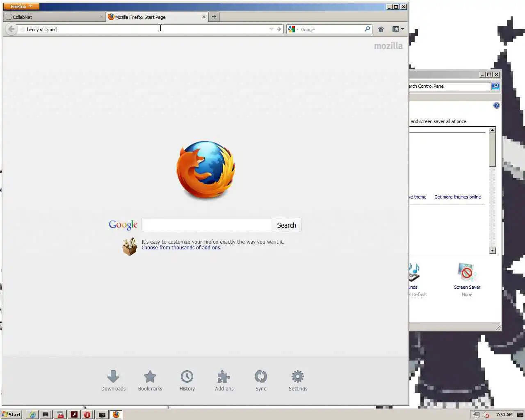Open Add-ons from the start page
The image size is (525, 420).
tap(224, 381)
